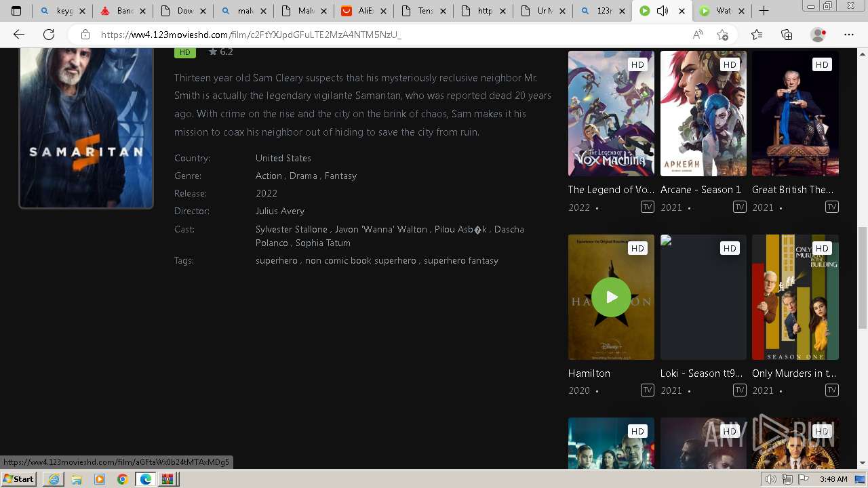Launch Google Chrome from taskbar

coord(122,479)
